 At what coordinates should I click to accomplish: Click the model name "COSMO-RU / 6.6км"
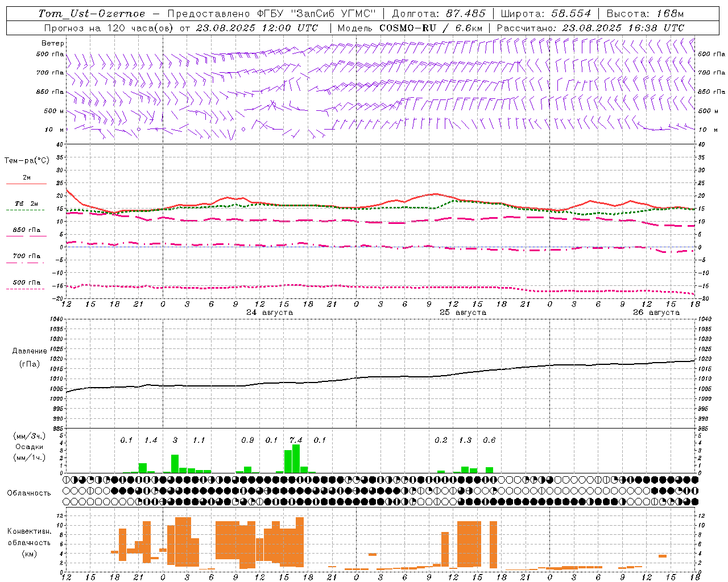[x=431, y=28]
